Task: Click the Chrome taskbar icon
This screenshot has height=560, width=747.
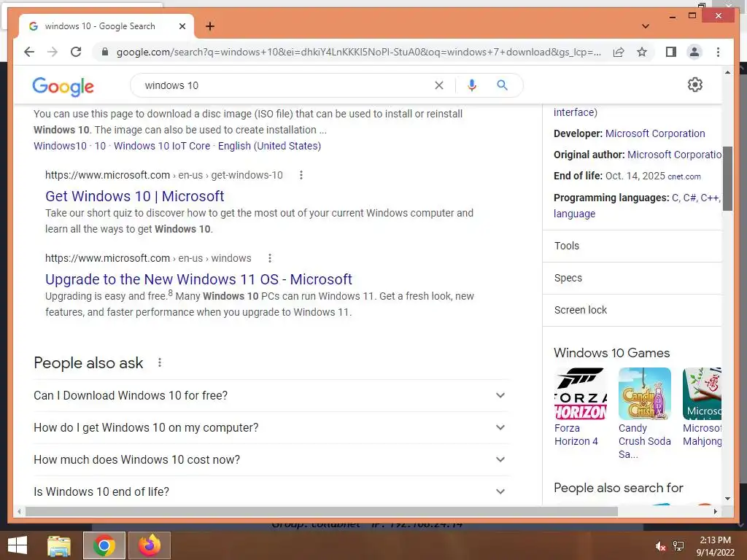Action: coord(104,545)
